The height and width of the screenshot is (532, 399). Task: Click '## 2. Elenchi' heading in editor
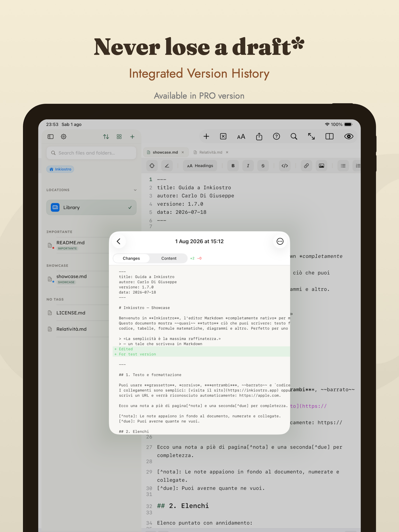tap(183, 506)
